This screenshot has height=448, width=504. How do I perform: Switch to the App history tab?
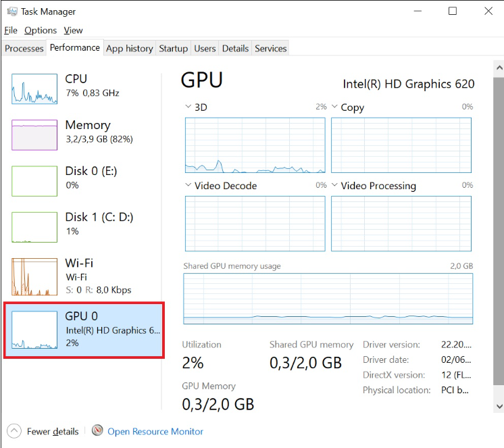click(129, 49)
